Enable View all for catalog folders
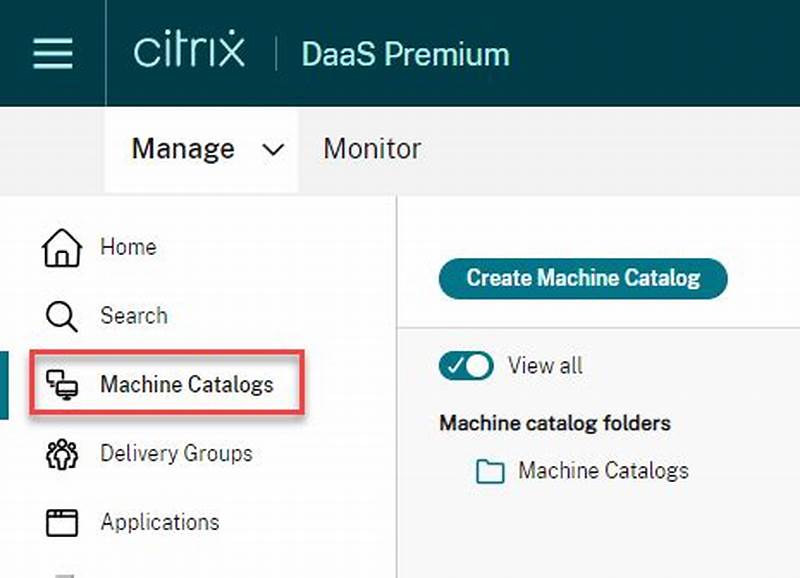Image resolution: width=800 pixels, height=578 pixels. 466,366
